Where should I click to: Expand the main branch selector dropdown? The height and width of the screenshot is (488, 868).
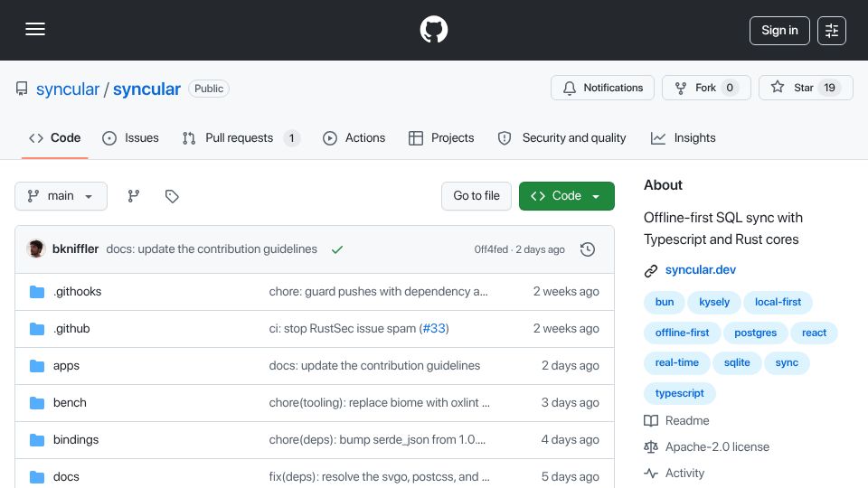(61, 196)
